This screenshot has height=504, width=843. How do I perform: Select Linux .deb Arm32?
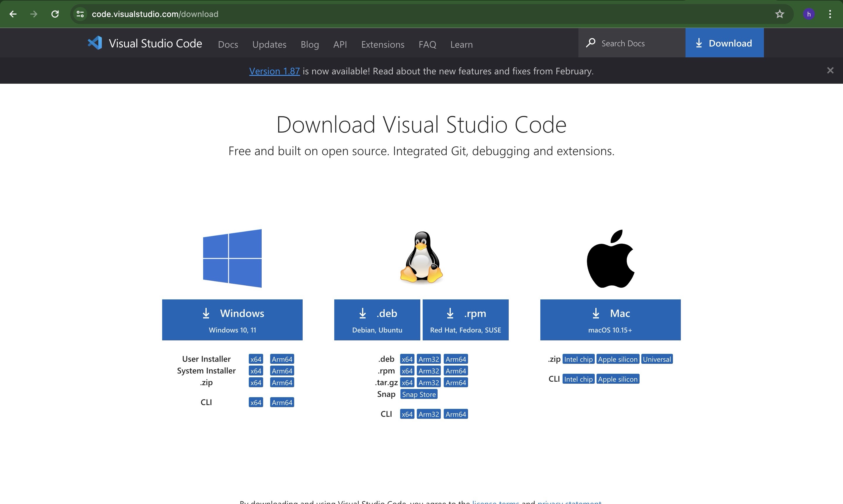[x=429, y=359]
